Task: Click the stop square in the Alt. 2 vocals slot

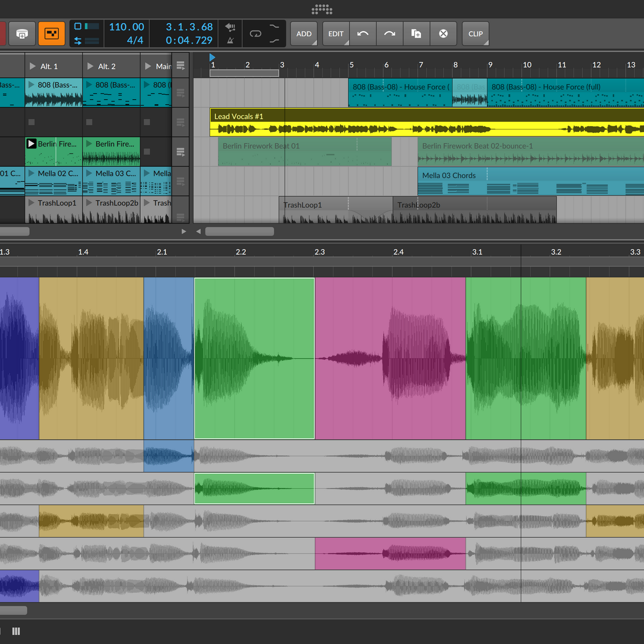Action: 89,122
